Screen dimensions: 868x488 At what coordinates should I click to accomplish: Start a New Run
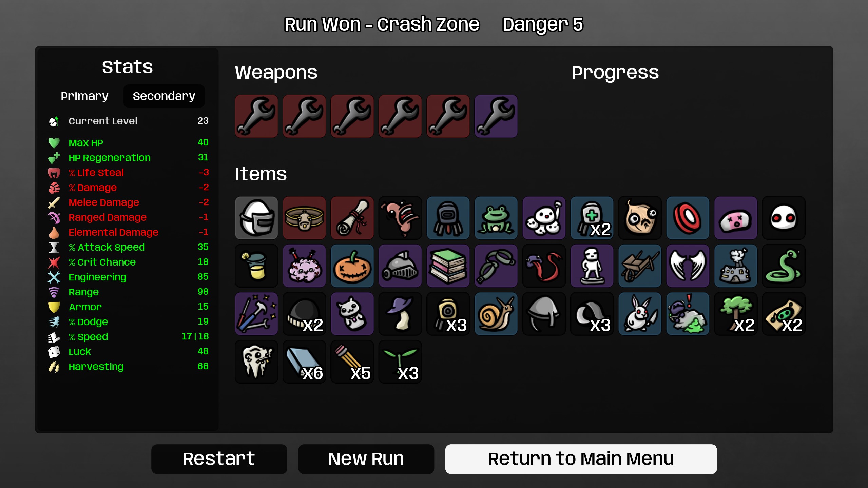coord(366,459)
